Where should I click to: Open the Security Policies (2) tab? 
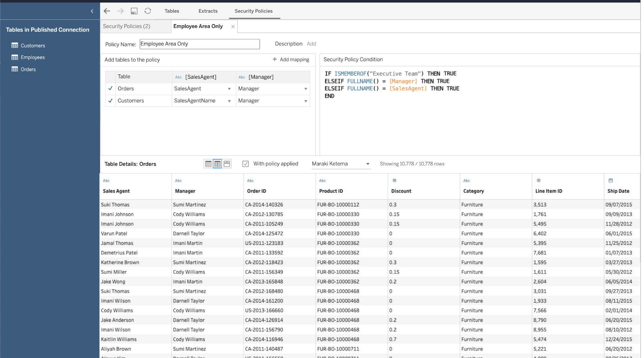pyautogui.click(x=127, y=26)
